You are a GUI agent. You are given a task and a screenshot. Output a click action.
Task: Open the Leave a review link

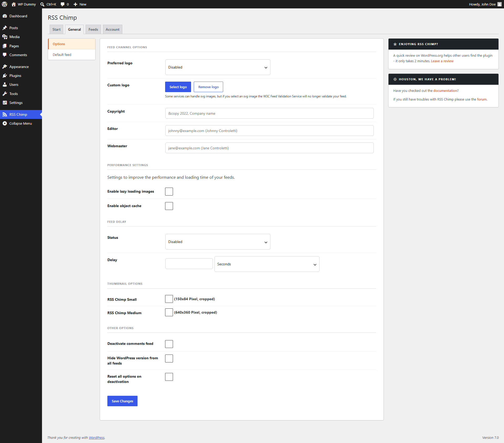[442, 61]
